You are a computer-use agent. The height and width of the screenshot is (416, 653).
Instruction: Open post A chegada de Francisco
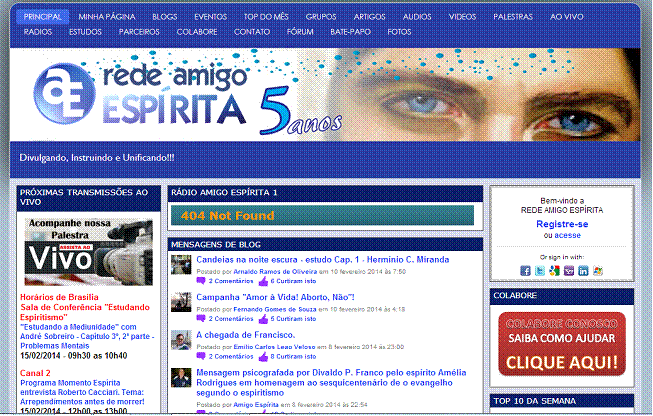tap(246, 335)
